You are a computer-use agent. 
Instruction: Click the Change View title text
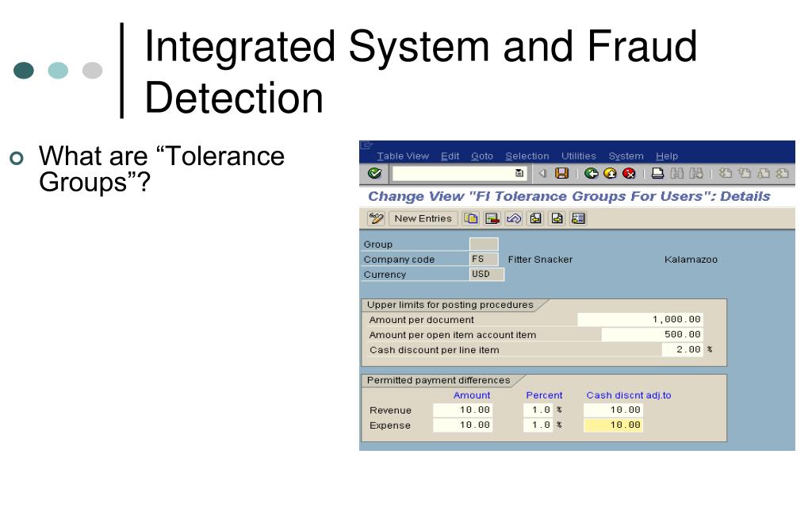569,197
